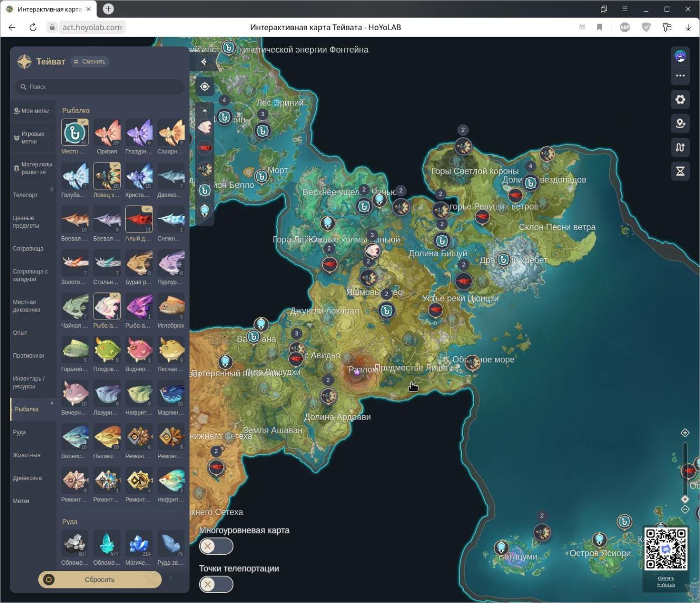Collapse the quick filter strip arrow
Screen dimensions: 700x603
click(x=205, y=110)
